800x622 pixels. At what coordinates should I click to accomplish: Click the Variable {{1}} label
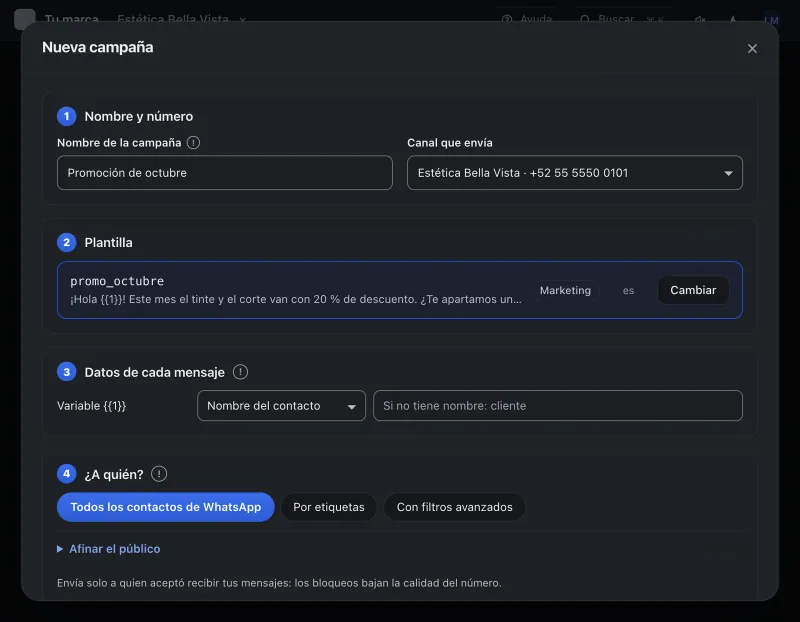91,406
